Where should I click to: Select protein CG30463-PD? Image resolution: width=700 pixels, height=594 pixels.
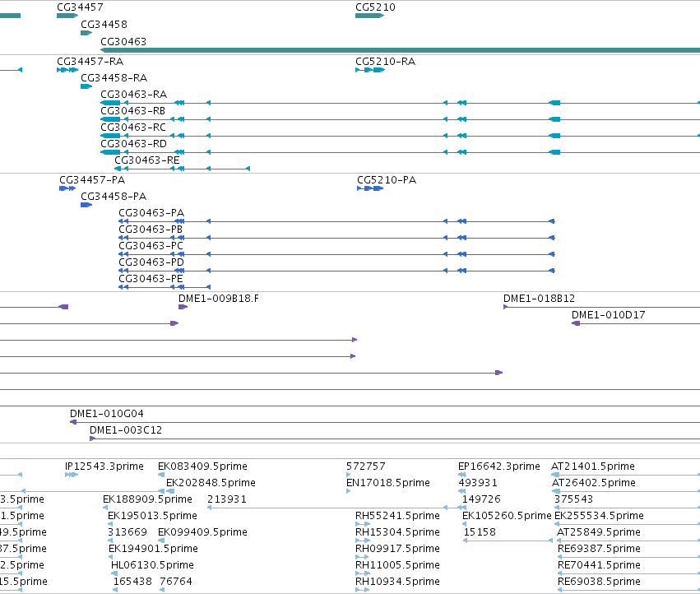click(151, 262)
